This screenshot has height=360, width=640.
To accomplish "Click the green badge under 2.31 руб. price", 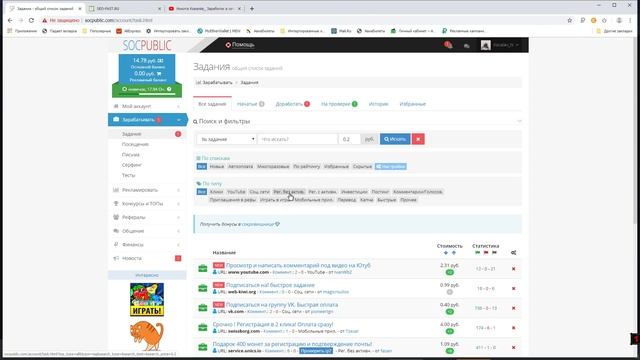I will coord(449,272).
